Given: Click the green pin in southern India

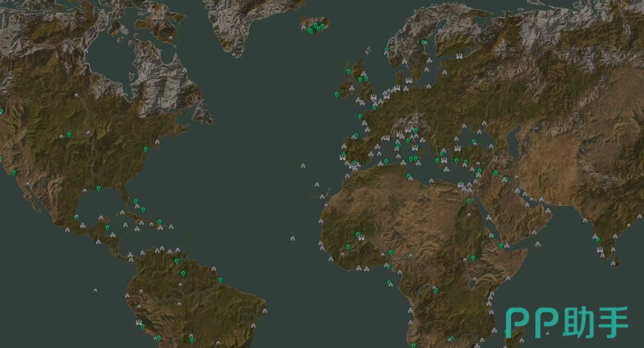Looking at the screenshot, I should 598,240.
